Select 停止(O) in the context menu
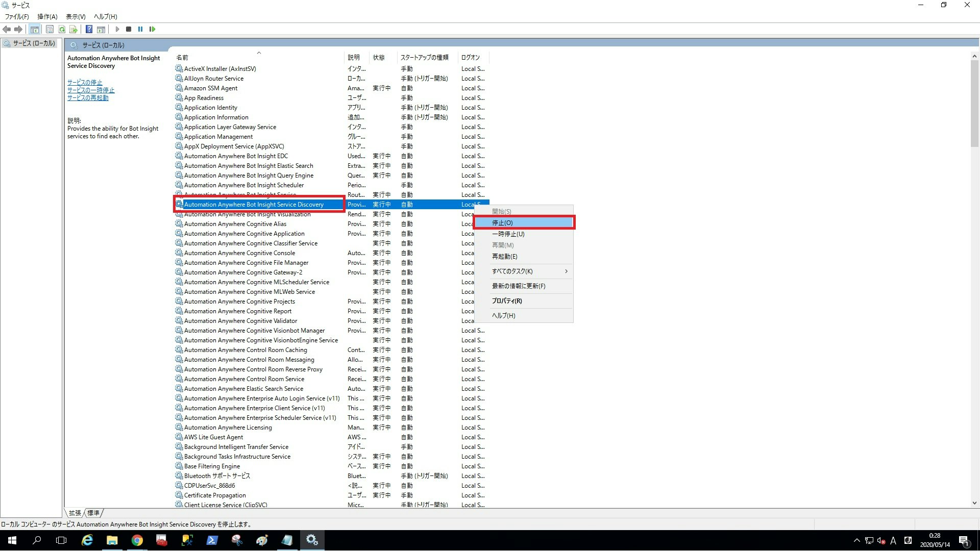Image resolution: width=980 pixels, height=551 pixels. point(503,223)
